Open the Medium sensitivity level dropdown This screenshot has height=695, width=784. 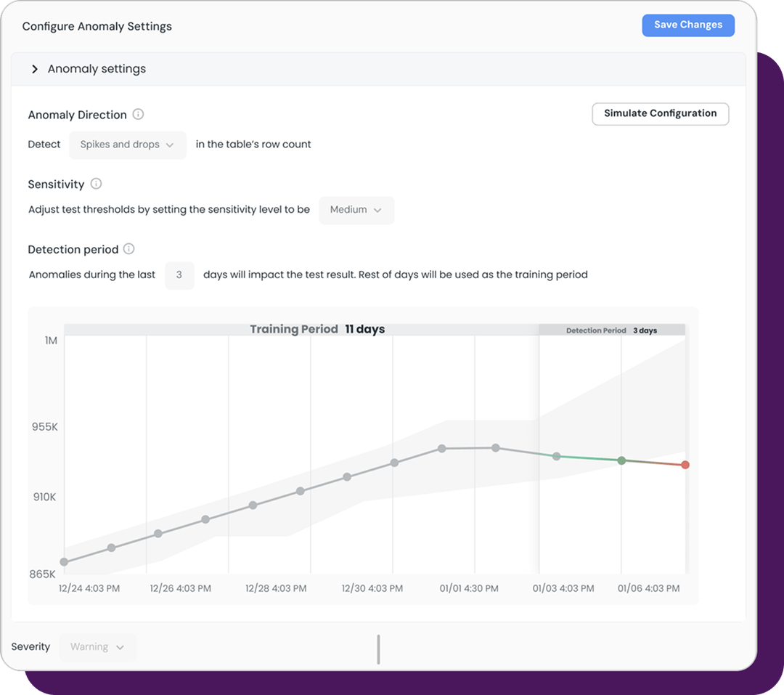356,209
